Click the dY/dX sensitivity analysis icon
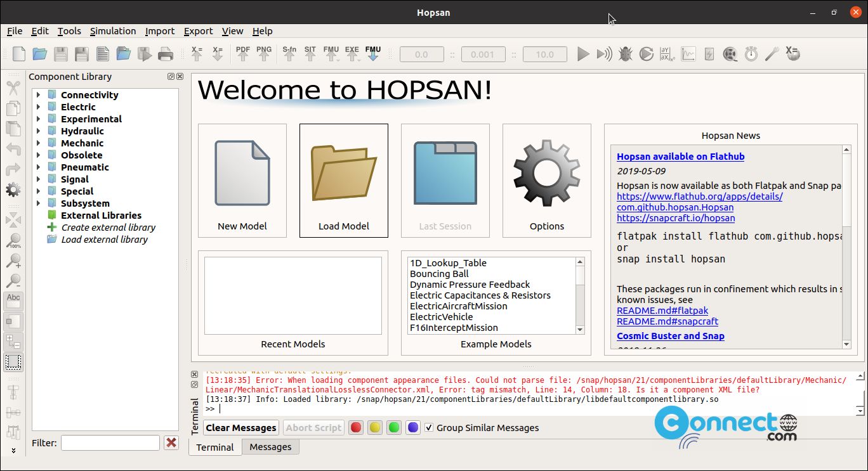The height and width of the screenshot is (471, 868). (x=666, y=55)
